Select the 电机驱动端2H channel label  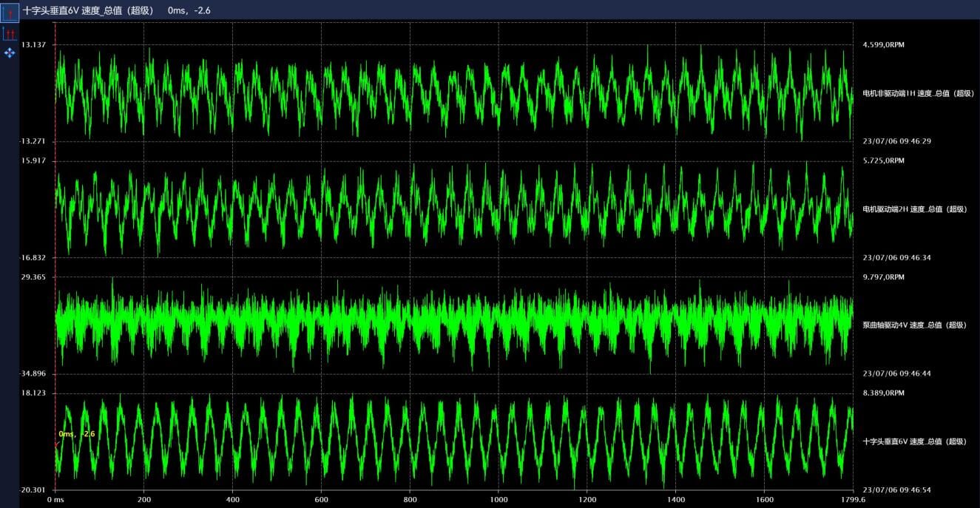(x=915, y=209)
